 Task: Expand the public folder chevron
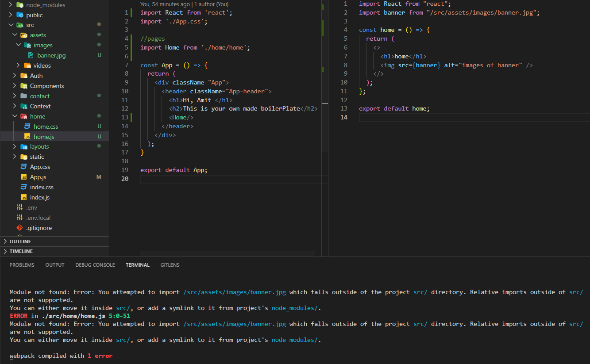coord(11,15)
